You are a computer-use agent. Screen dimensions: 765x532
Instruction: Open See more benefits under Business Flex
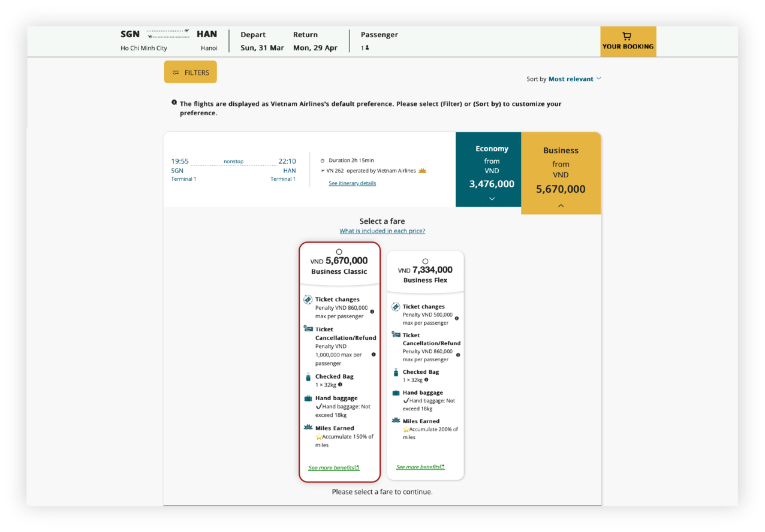coord(420,467)
